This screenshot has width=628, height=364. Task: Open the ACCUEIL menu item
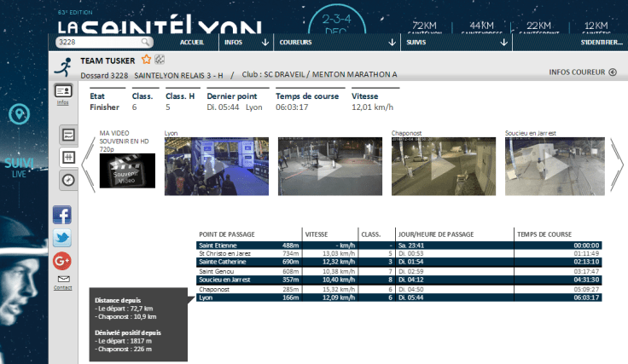[192, 42]
